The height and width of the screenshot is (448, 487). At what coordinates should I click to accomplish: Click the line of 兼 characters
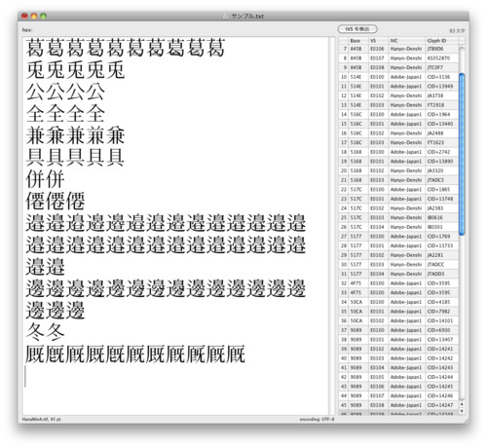[75, 135]
